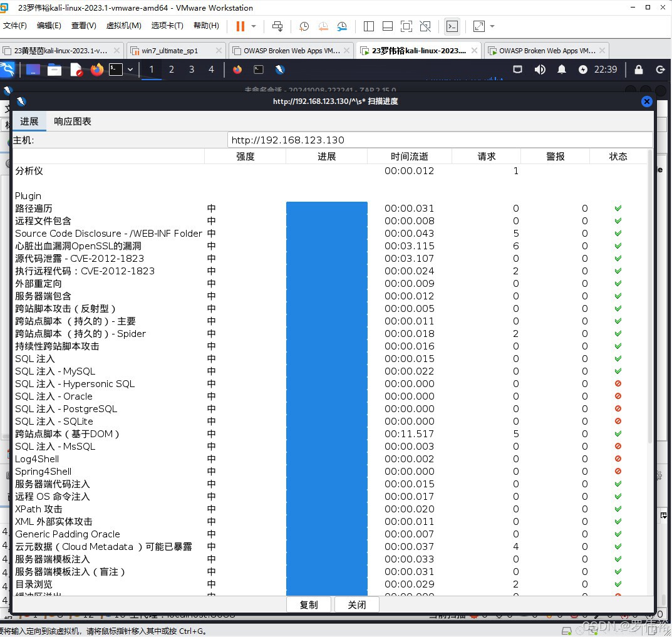Click the completed status icon for 外部重定向
The height and width of the screenshot is (637, 672).
(618, 283)
